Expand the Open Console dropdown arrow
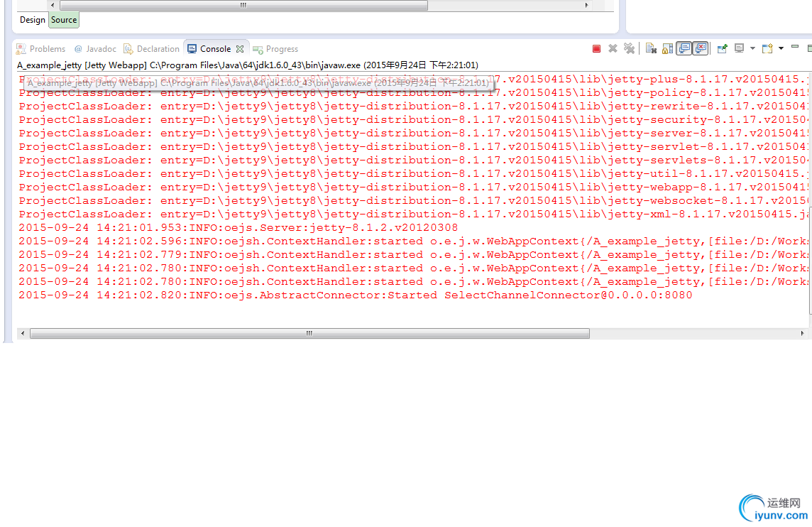Viewport: 812px width, 527px height. click(781, 49)
